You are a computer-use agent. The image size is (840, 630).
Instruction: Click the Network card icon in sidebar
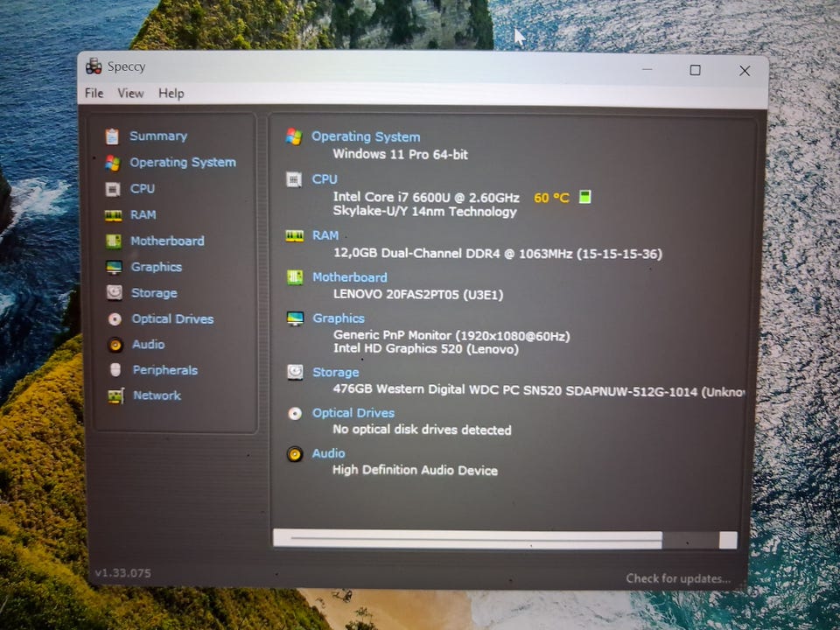click(x=115, y=395)
